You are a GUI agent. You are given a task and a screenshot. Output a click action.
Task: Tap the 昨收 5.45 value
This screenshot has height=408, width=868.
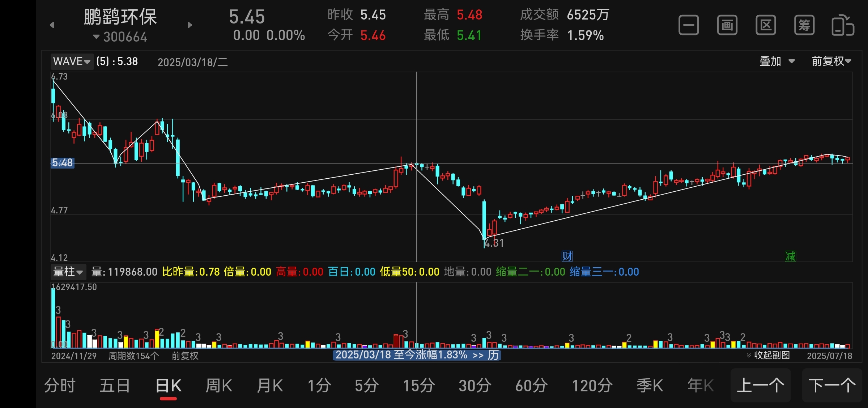357,15
